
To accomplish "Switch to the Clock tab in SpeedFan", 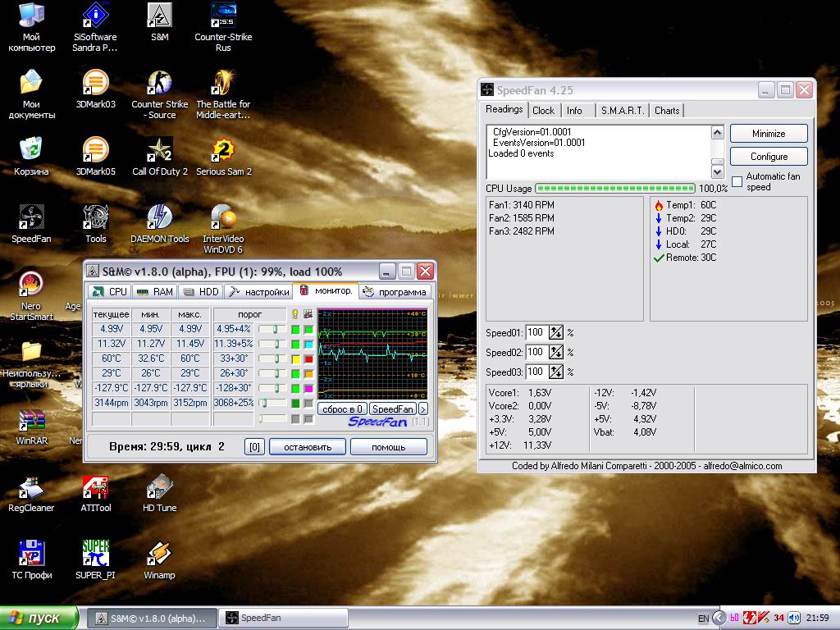I will click(543, 111).
